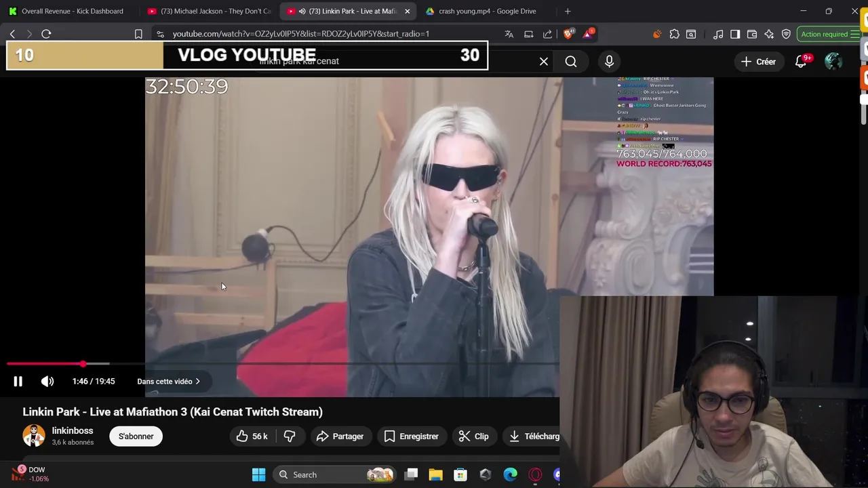The width and height of the screenshot is (868, 488).
Task: Open the Créer menu
Action: pos(758,62)
